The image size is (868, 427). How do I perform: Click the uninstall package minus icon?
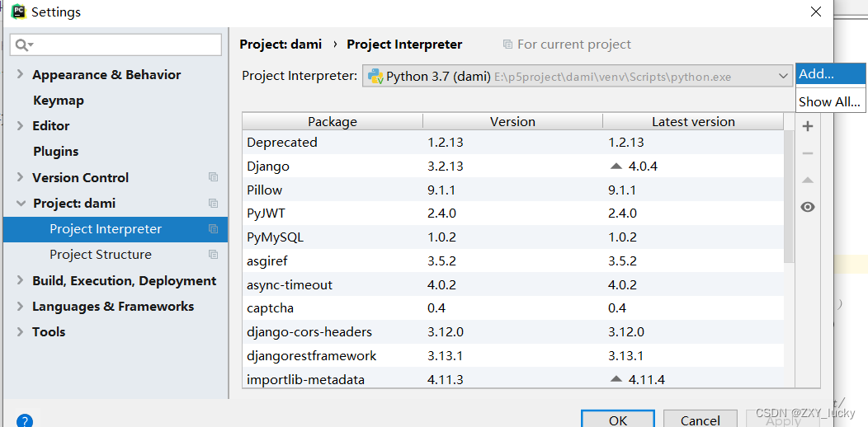click(808, 153)
